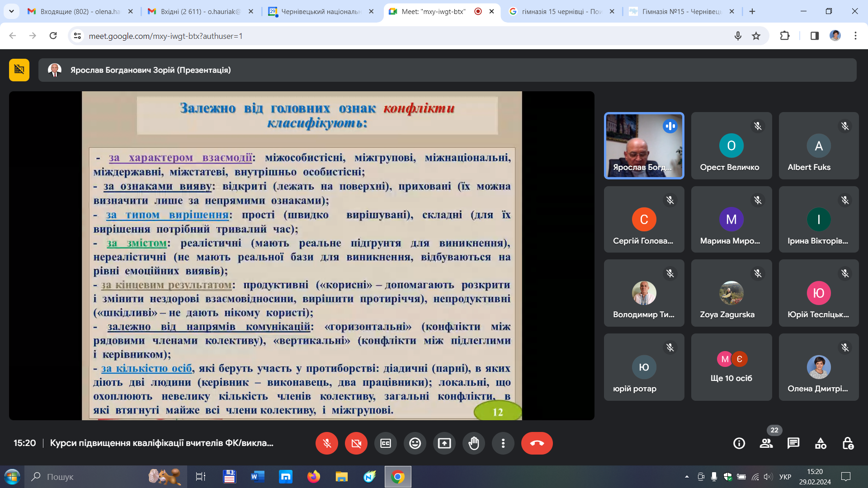Select Ярослав Богданович's video thumbnail
The width and height of the screenshot is (868, 488).
[x=644, y=145]
